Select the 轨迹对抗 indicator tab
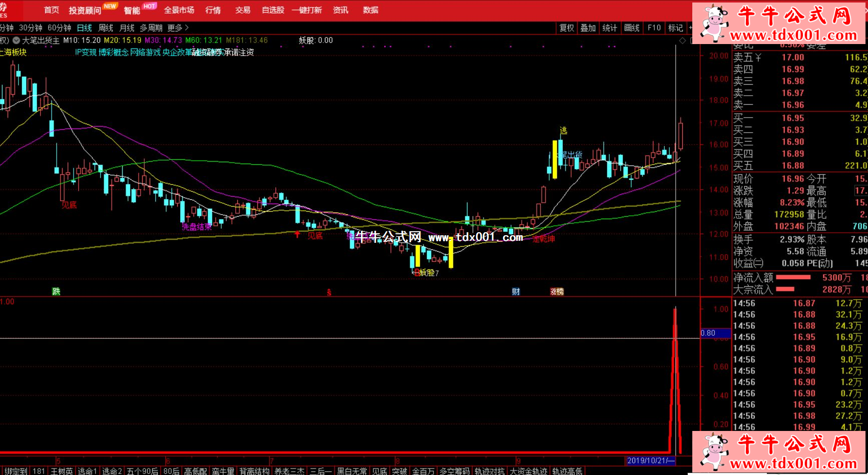The height and width of the screenshot is (475, 868). click(490, 471)
